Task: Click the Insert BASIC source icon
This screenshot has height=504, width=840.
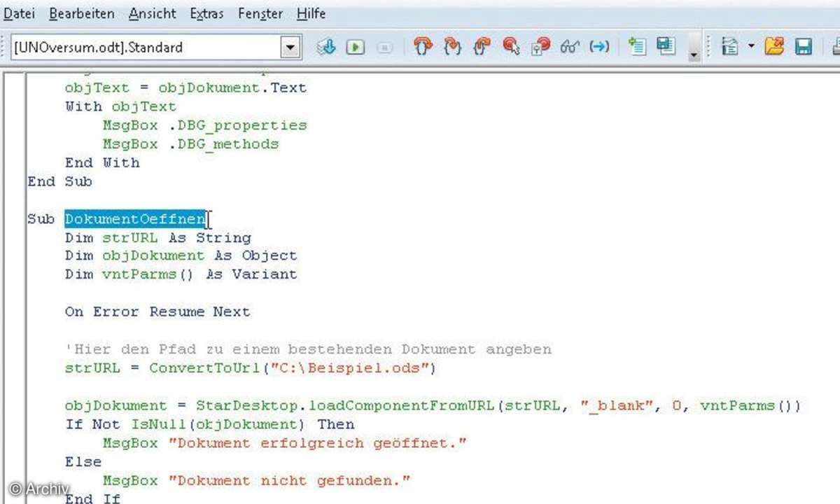Action: coord(637,47)
